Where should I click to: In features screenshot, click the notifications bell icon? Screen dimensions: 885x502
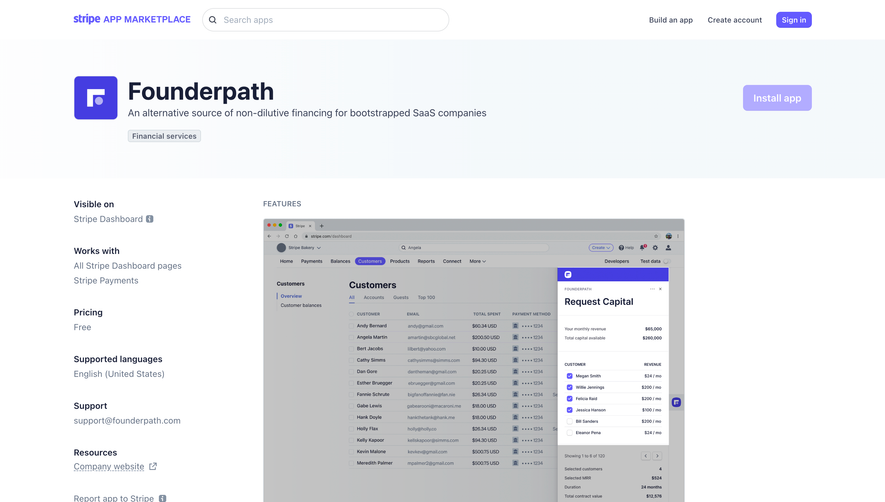point(643,247)
